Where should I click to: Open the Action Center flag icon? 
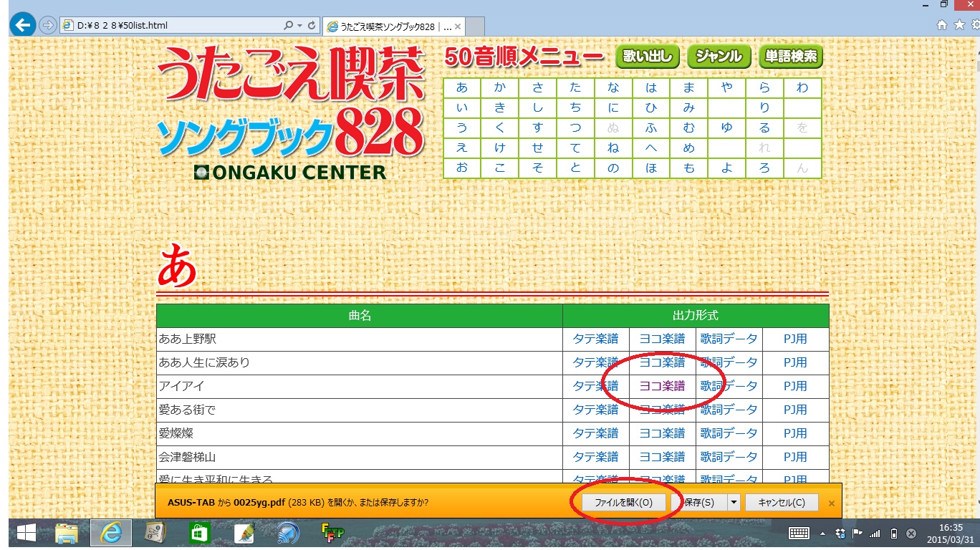[x=857, y=533]
